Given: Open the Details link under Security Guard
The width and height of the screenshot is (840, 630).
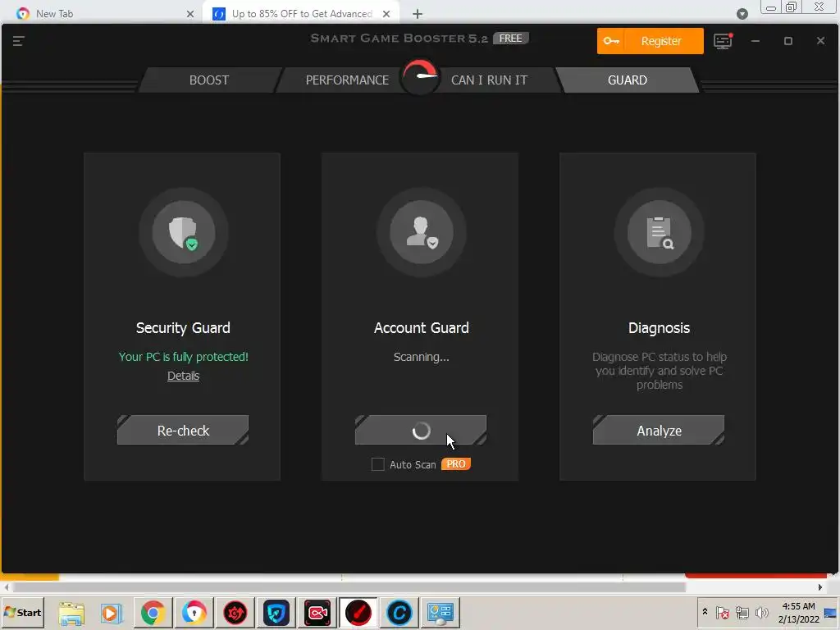Looking at the screenshot, I should [x=183, y=376].
